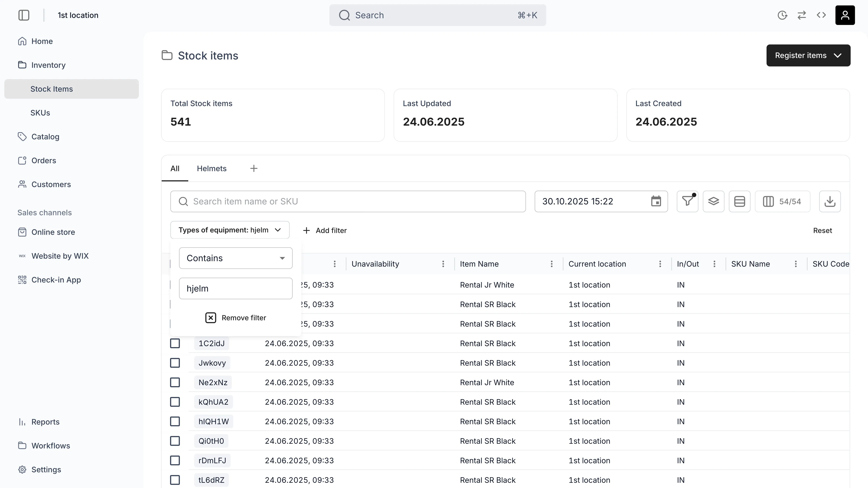Check the box for item 1C2idJ

click(x=175, y=343)
